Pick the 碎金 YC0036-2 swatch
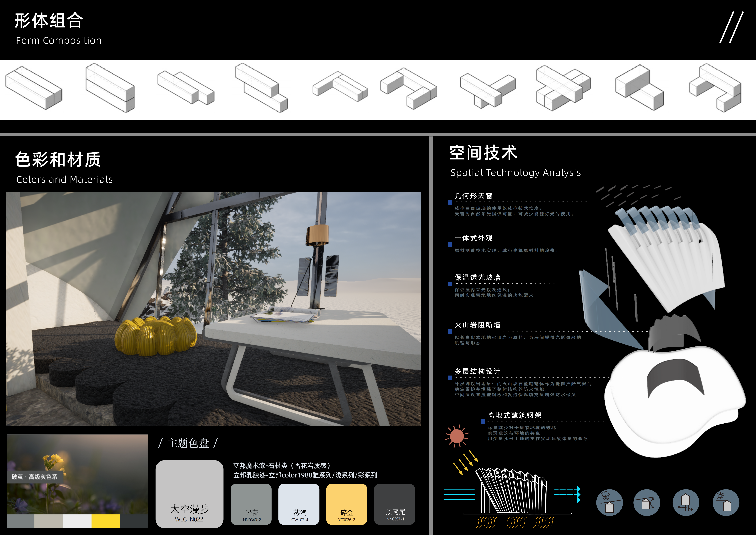The width and height of the screenshot is (756, 535). [x=347, y=504]
